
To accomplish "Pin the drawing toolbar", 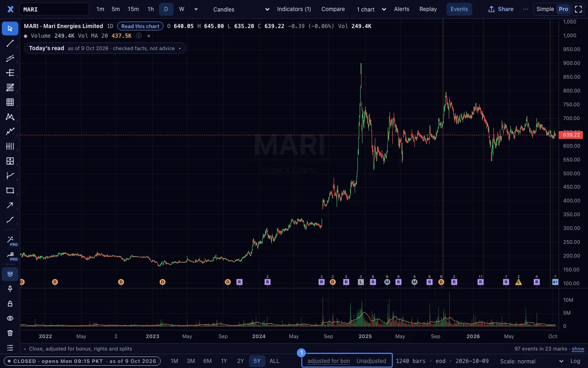I will click(x=10, y=289).
